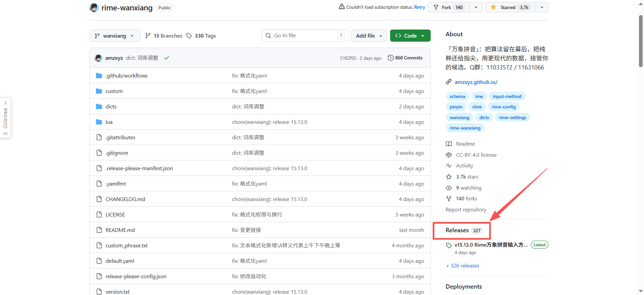The image size is (644, 295).
Task: Click the custom folder icon
Action: [99, 91]
